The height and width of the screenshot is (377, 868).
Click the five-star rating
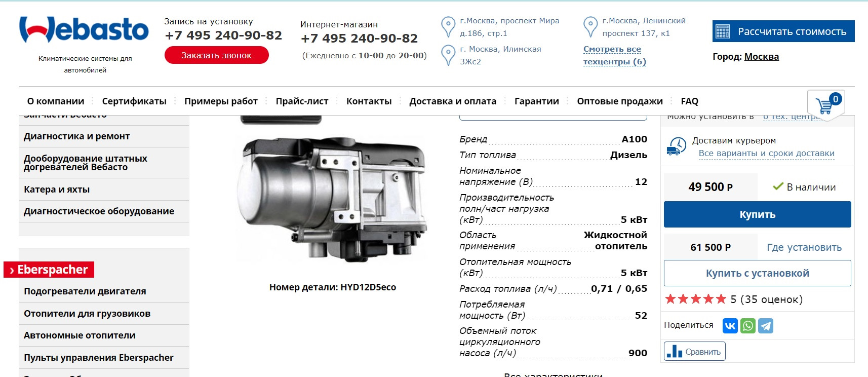pyautogui.click(x=696, y=299)
